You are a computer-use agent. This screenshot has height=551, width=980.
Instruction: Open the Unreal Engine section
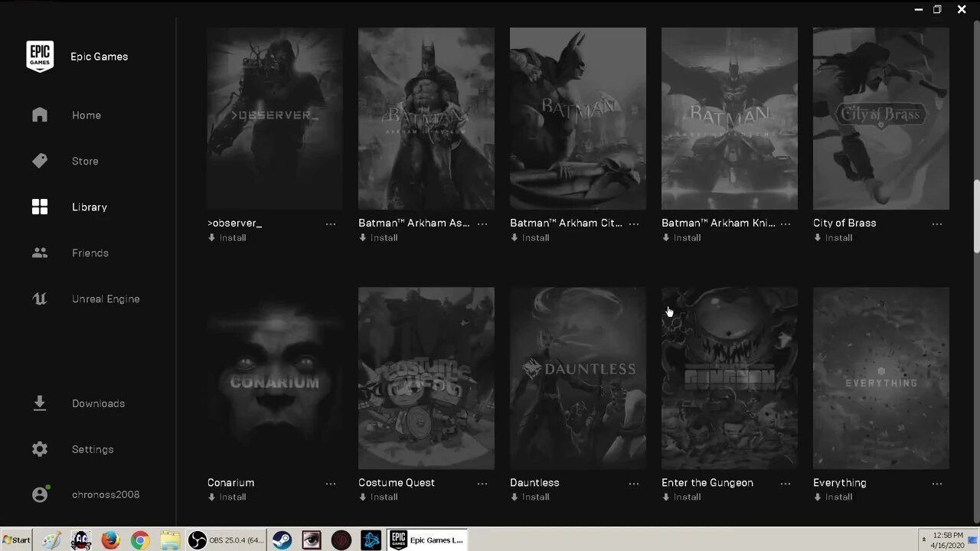106,299
